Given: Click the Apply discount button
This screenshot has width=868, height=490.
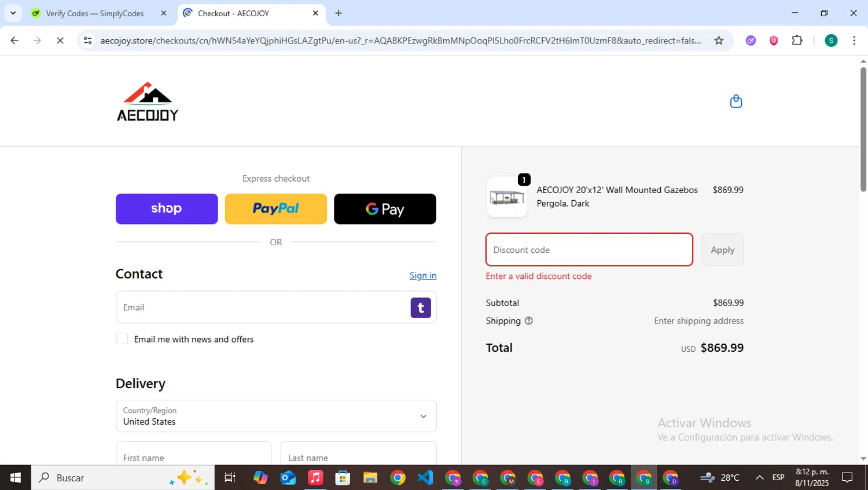Looking at the screenshot, I should tap(723, 250).
